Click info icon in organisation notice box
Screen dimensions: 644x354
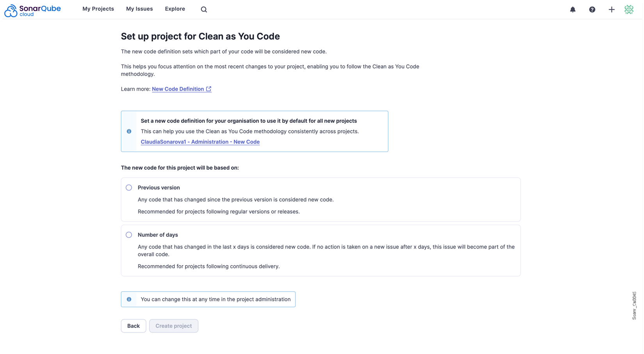tap(129, 131)
